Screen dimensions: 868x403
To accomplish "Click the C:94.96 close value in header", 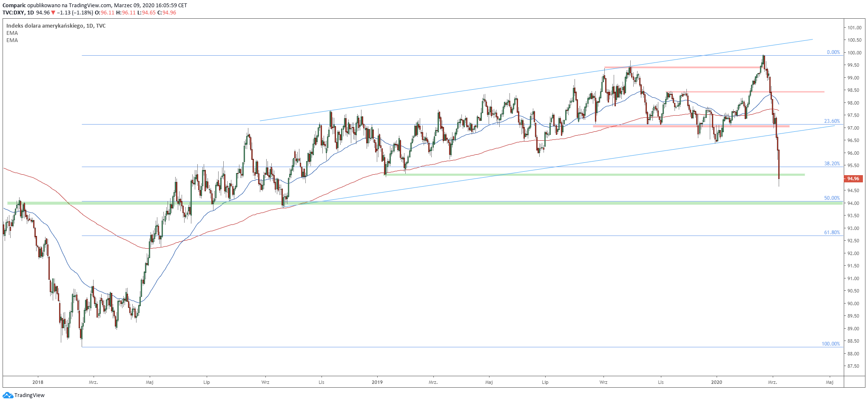I will tap(167, 13).
